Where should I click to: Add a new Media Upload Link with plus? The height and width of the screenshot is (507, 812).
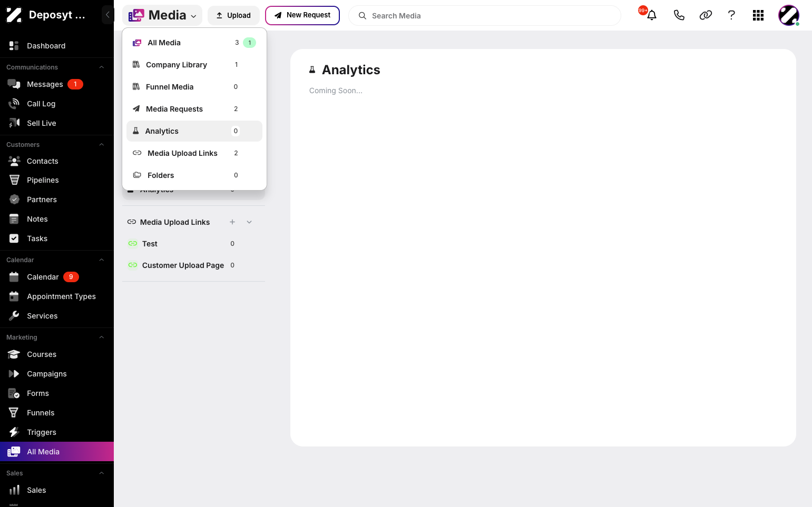232,222
